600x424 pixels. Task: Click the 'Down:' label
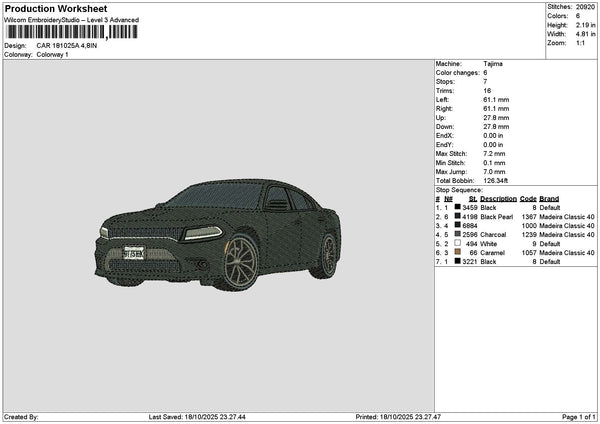(445, 127)
